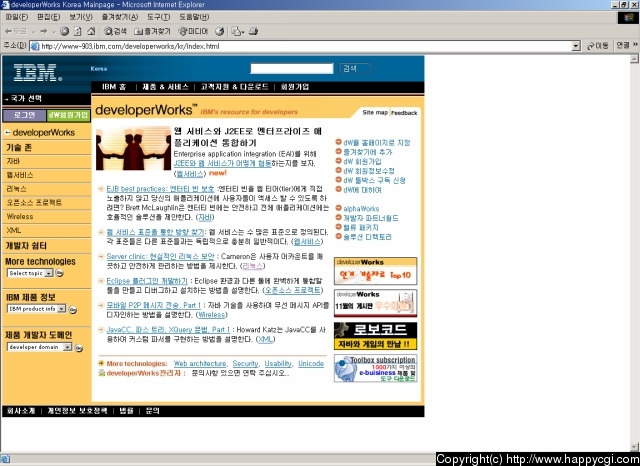640x466 pixels.
Task: Click the page icon in the address bar
Action: (35, 46)
